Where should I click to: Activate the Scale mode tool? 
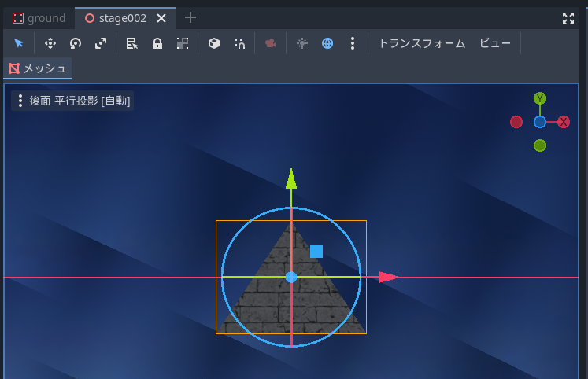(x=101, y=43)
